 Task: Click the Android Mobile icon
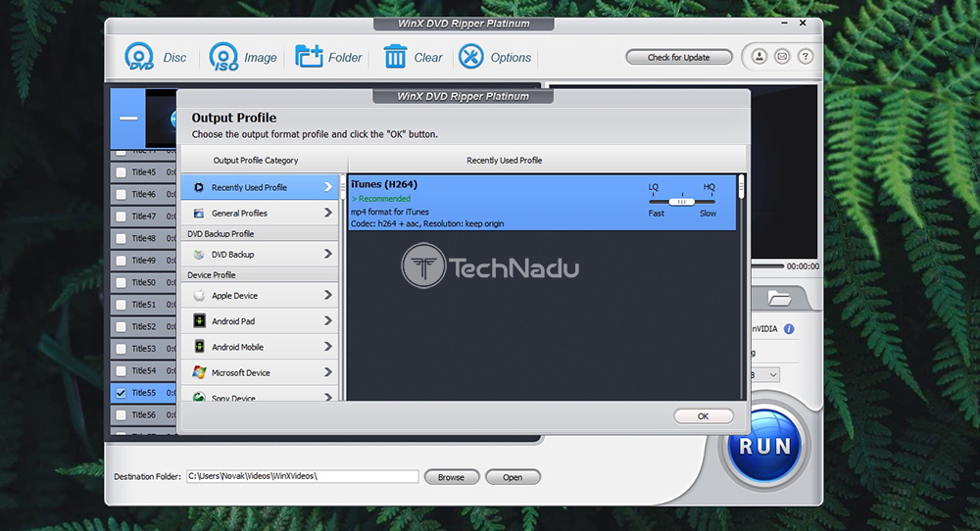click(199, 347)
